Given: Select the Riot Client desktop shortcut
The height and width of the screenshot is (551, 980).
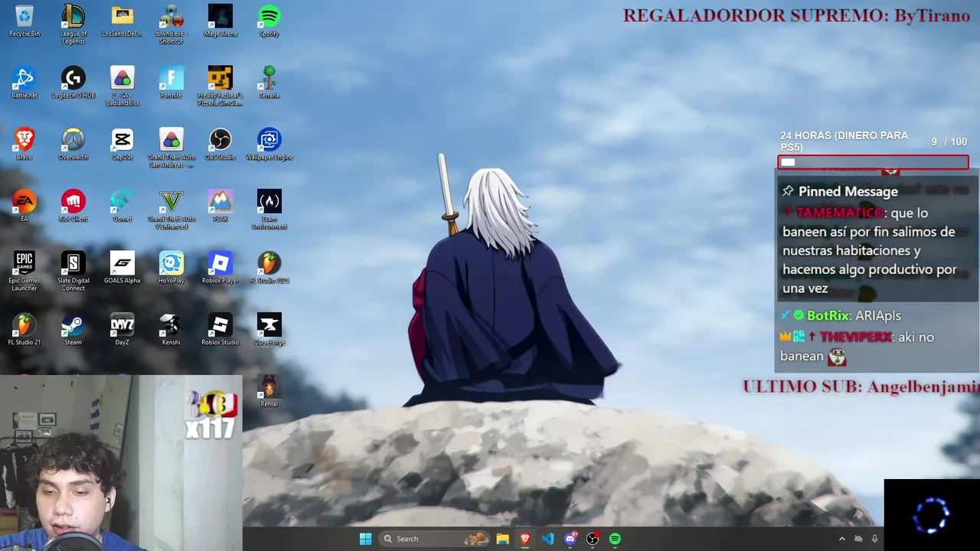Looking at the screenshot, I should (x=73, y=206).
